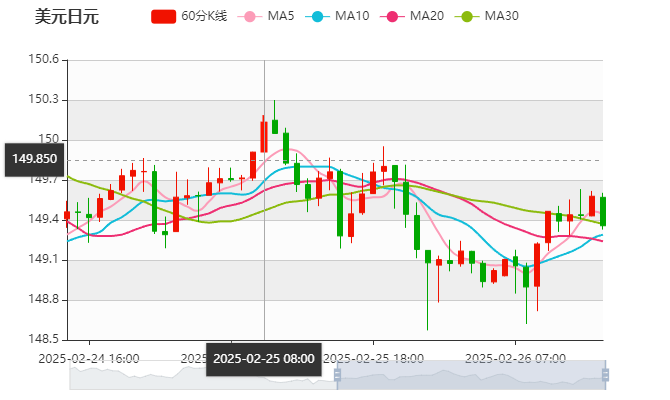Click the pink MA5 legend line marker

pyautogui.click(x=251, y=16)
